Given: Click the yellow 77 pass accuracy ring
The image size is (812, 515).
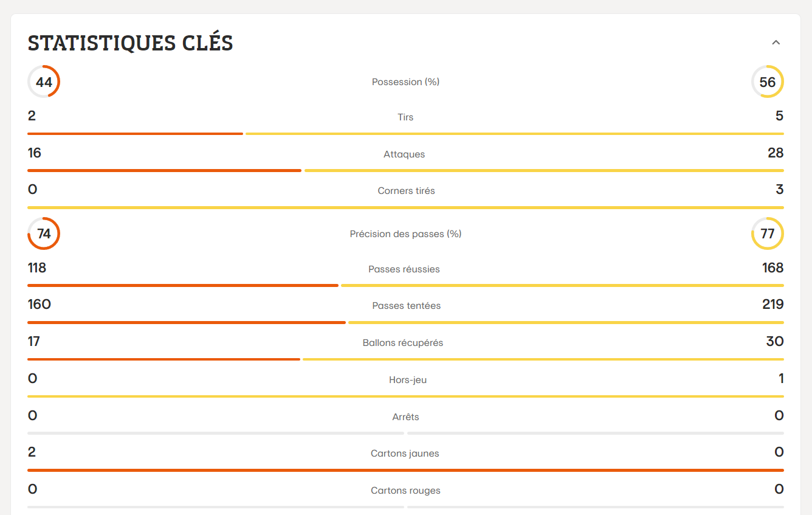Looking at the screenshot, I should [767, 233].
